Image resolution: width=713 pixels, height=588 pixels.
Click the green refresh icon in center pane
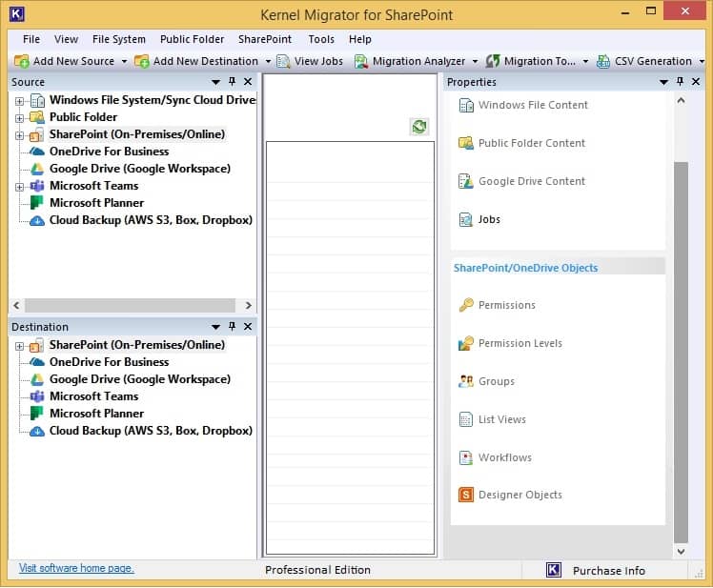tap(419, 127)
